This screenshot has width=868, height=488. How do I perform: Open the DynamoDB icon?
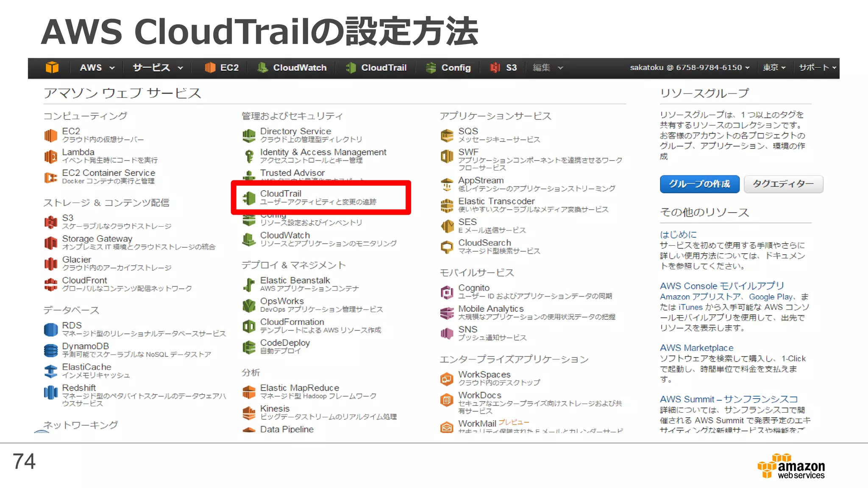51,350
